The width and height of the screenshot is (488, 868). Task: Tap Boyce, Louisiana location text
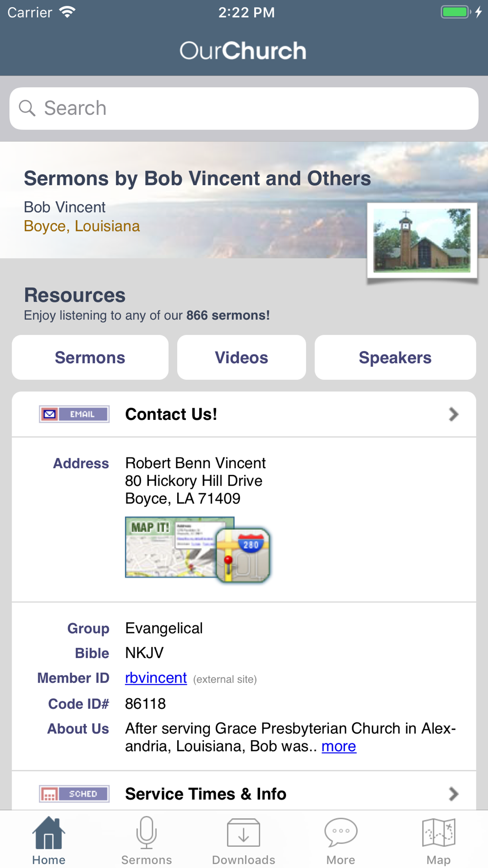pos(82,226)
